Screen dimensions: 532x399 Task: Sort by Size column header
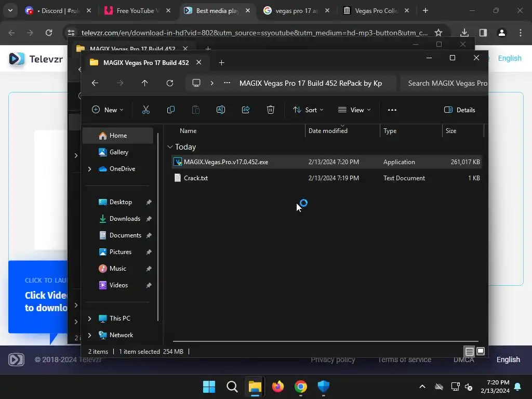[463, 130]
